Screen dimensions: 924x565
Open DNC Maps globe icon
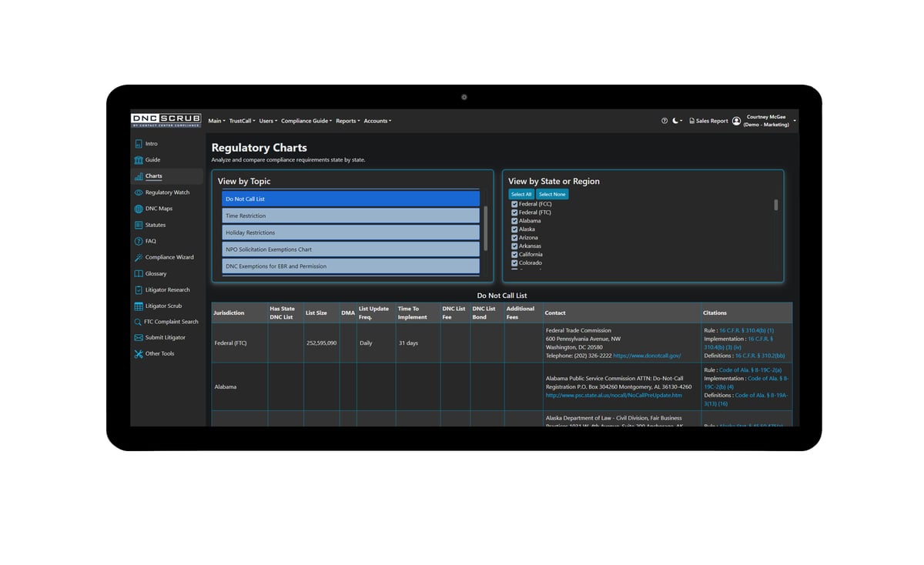pos(139,209)
